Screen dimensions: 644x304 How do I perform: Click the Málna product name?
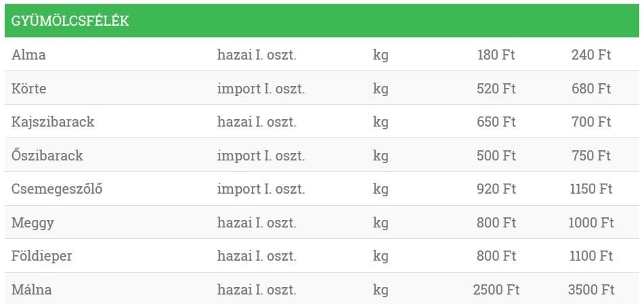32,290
